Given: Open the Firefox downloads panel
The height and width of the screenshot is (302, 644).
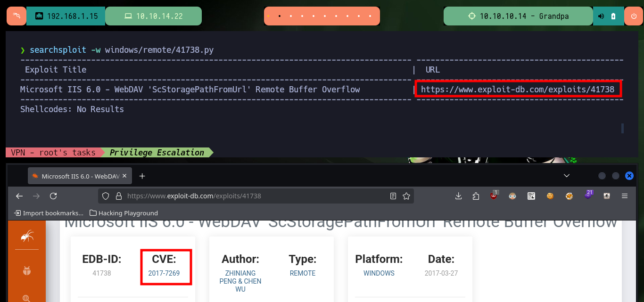Looking at the screenshot, I should pos(459,196).
